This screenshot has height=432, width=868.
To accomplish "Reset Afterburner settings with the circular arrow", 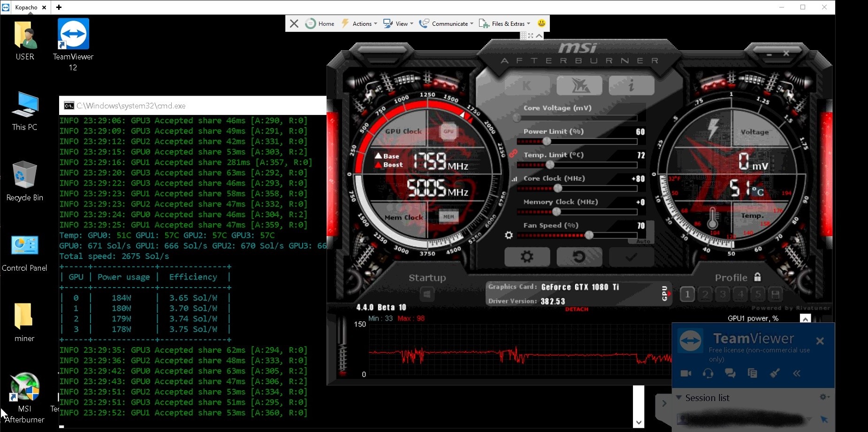I will pos(579,257).
